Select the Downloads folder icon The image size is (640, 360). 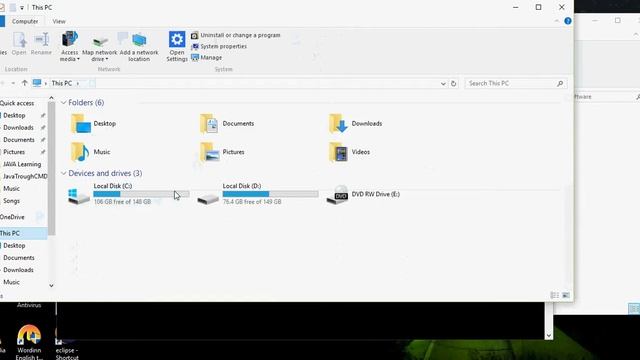(338, 123)
